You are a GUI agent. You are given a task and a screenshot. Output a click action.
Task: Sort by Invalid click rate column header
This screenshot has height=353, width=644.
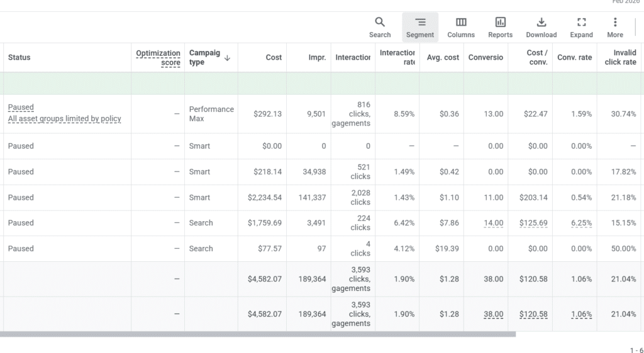click(620, 57)
